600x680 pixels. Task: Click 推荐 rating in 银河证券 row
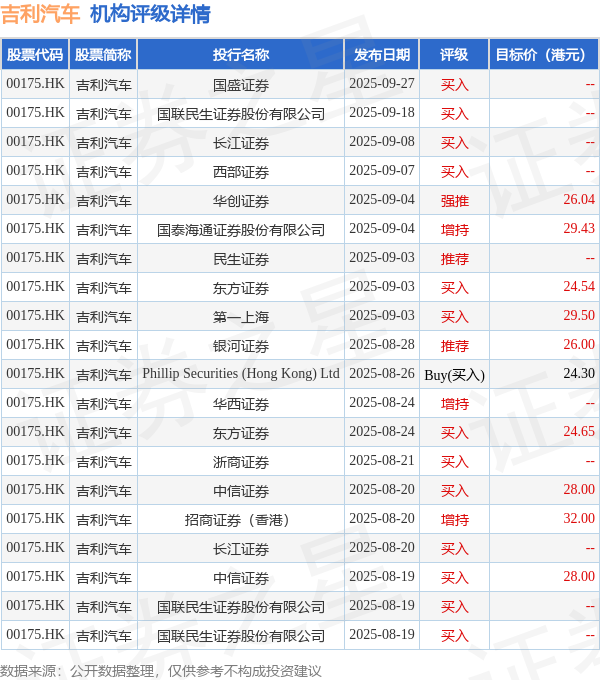pyautogui.click(x=455, y=346)
